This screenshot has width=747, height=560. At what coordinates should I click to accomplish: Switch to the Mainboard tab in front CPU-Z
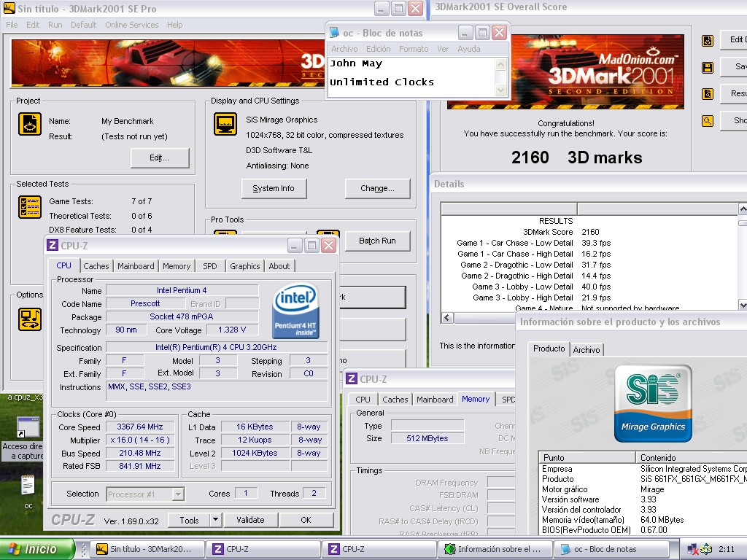pyautogui.click(x=136, y=265)
